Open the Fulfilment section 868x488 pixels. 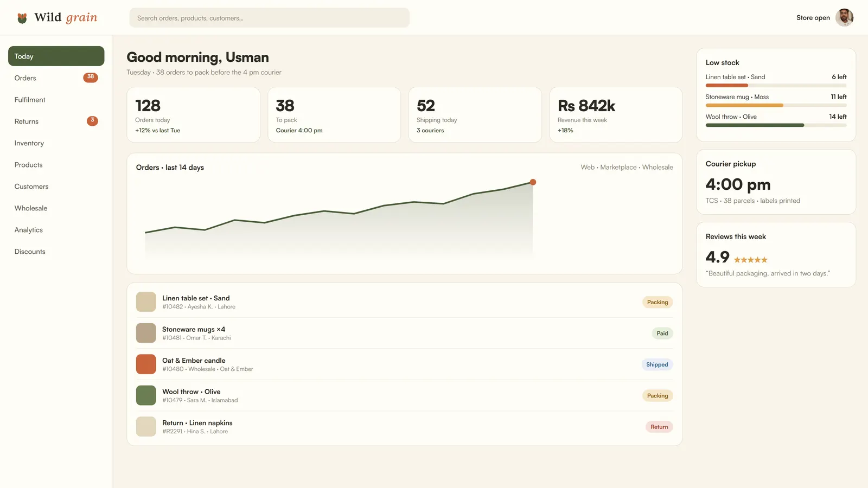click(56, 100)
